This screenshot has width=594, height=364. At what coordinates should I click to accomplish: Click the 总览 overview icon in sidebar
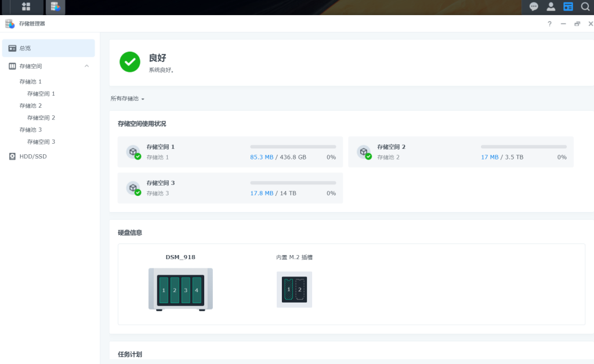[12, 48]
